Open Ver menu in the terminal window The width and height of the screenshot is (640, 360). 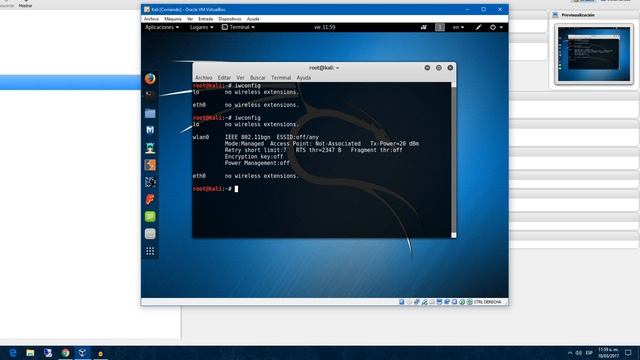click(x=240, y=78)
